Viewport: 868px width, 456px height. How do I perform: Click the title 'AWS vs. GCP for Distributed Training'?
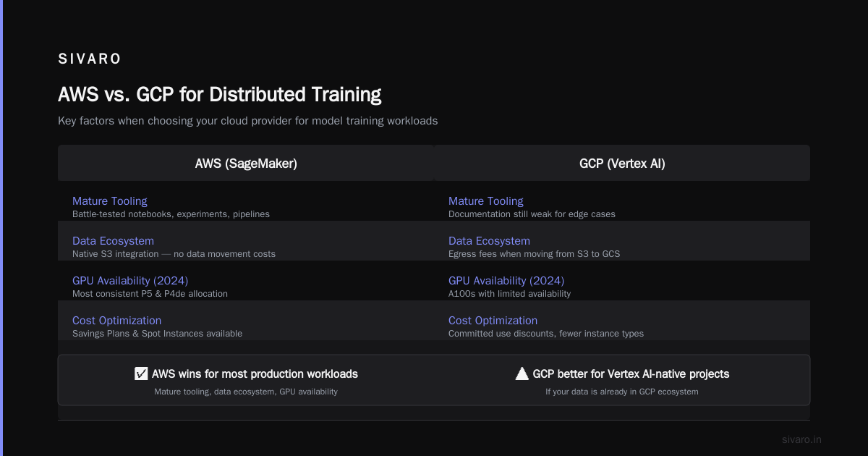pos(219,94)
